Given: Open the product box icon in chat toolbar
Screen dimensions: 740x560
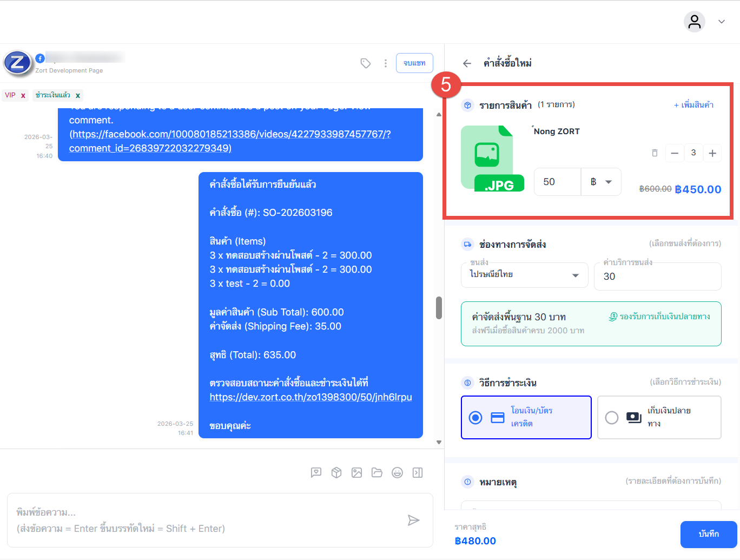Looking at the screenshot, I should (336, 473).
